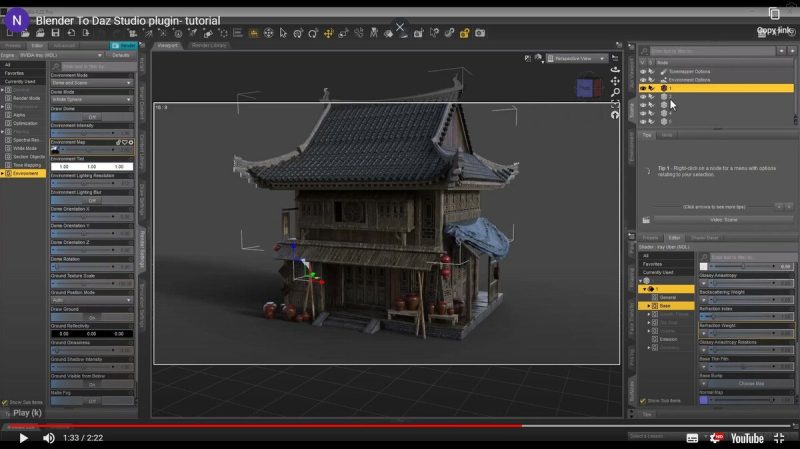Click the viewport pan (four-arrow) icon
Viewport: 800px width, 449px height.
click(615, 81)
